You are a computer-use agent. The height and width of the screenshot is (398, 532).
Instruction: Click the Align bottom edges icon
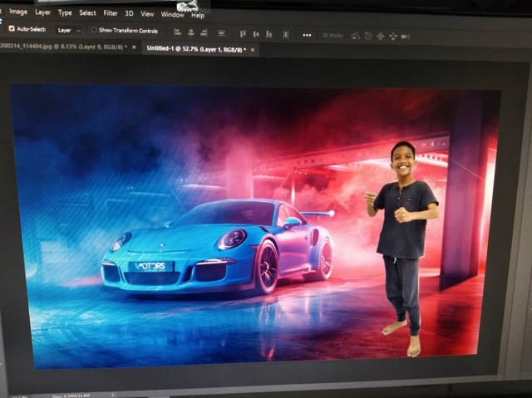coord(271,34)
